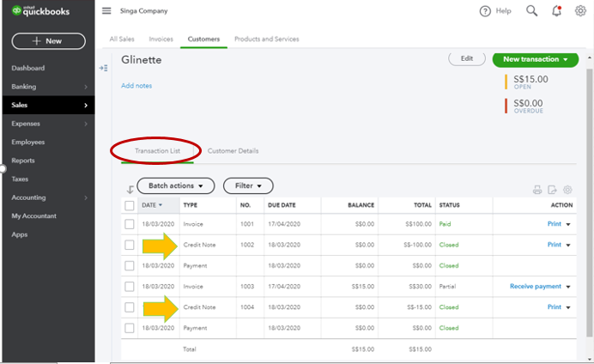Check the box for Credit Note 1004

point(129,307)
